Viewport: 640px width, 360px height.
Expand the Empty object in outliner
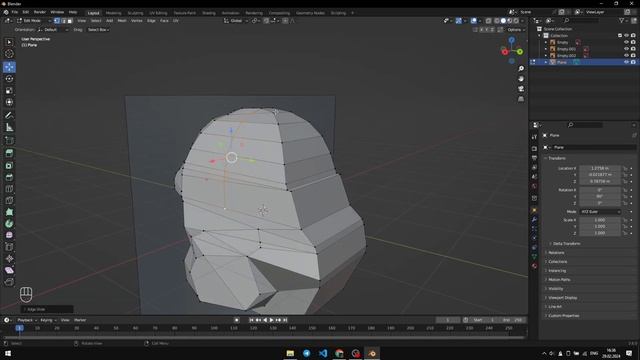point(546,42)
